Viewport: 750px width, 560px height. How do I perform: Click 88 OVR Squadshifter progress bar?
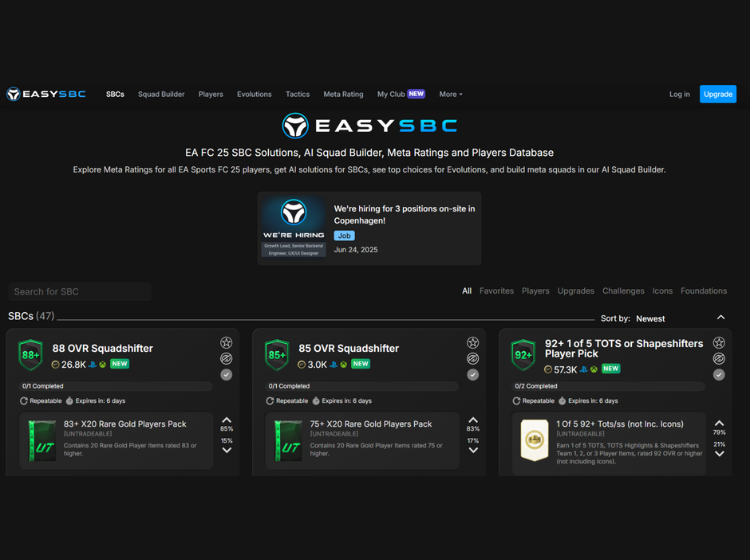(x=115, y=386)
